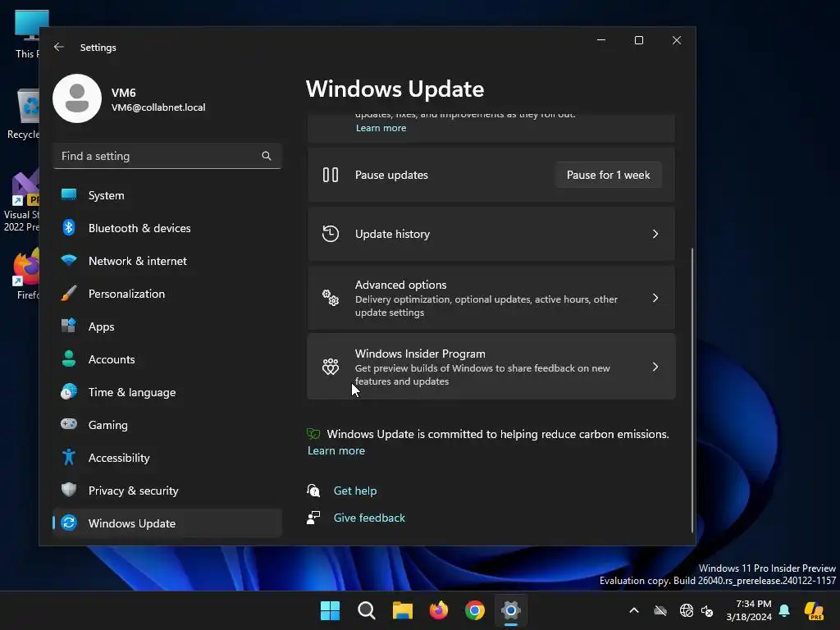Image resolution: width=840 pixels, height=630 pixels.
Task: Click the Personalization paintbrush icon
Action: (x=69, y=294)
